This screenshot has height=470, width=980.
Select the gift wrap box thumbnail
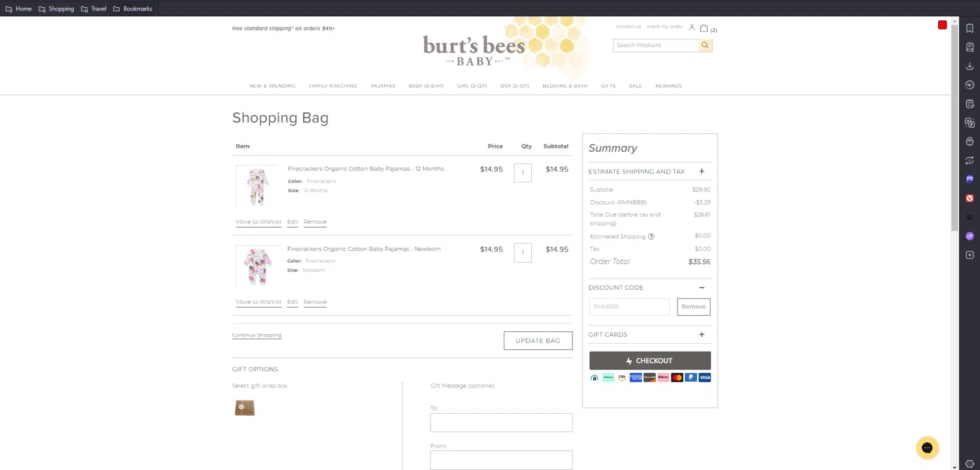point(245,408)
